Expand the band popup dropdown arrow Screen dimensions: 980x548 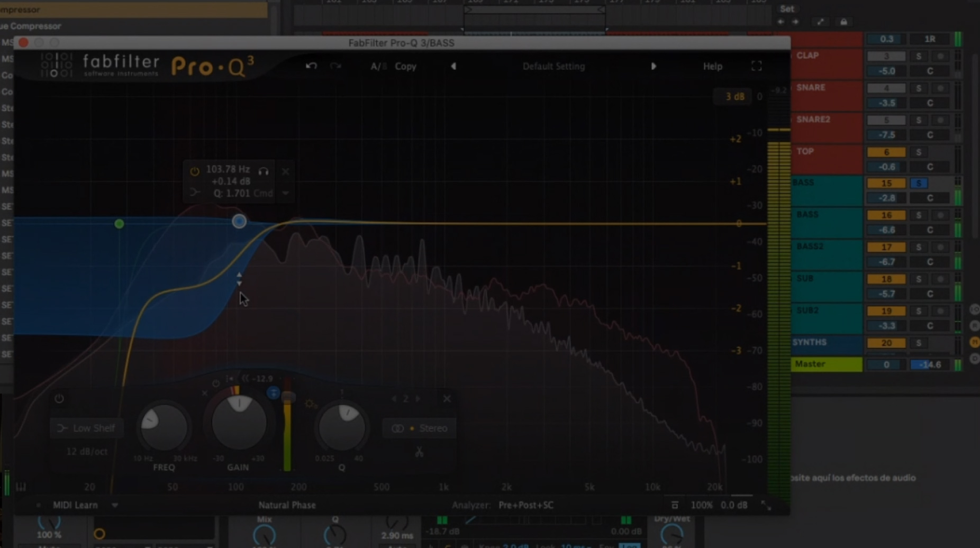pos(286,193)
